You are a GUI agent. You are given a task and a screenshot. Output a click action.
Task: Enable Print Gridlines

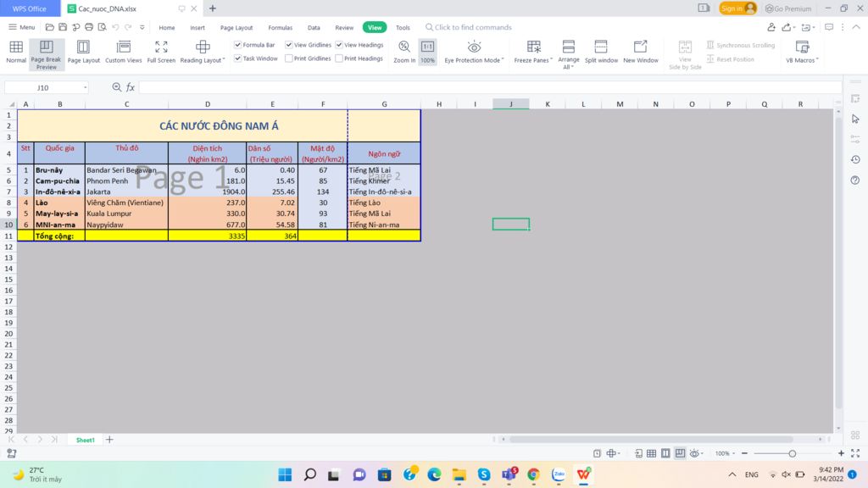289,58
